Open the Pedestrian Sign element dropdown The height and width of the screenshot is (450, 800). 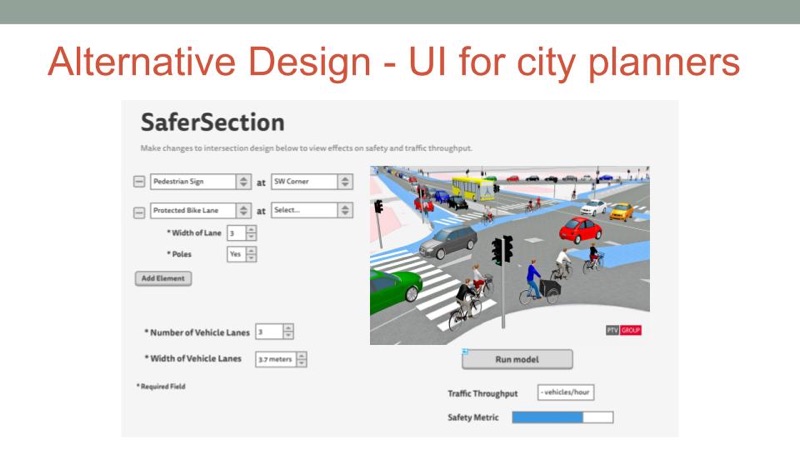coord(201,182)
